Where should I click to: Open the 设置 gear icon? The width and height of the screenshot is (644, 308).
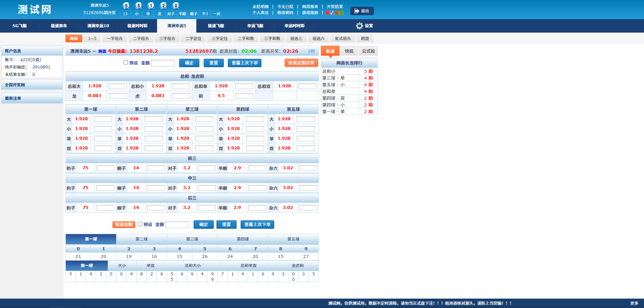(x=359, y=26)
